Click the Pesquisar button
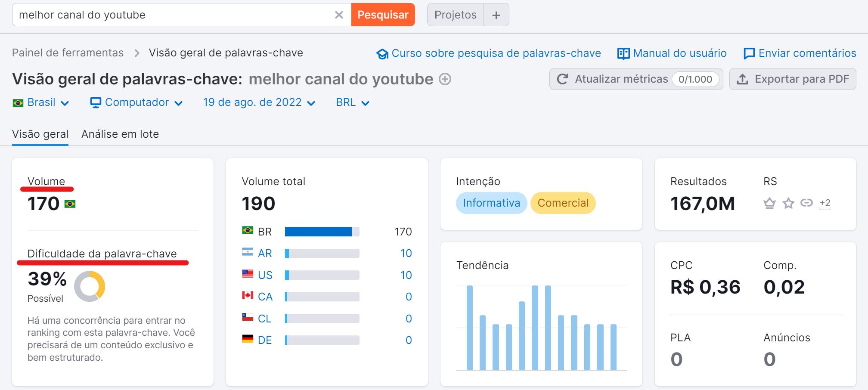This screenshot has width=868, height=390. tap(382, 14)
